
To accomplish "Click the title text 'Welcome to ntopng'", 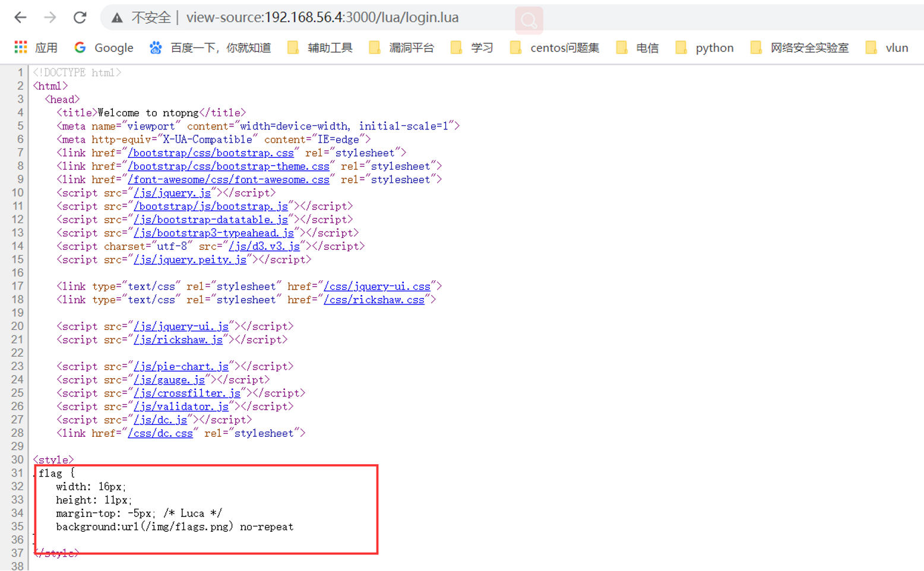I will 148,113.
